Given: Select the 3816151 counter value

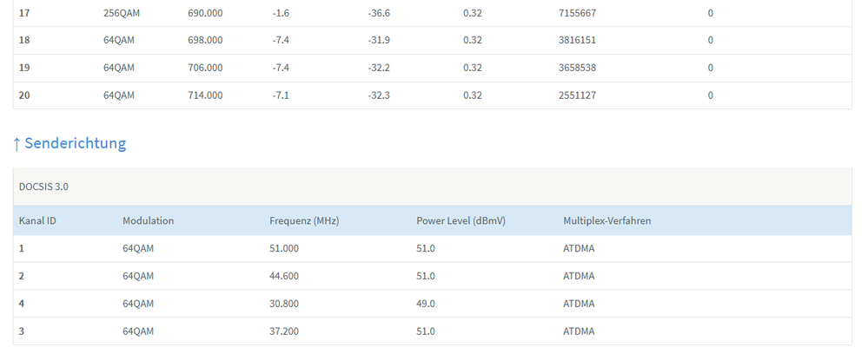Looking at the screenshot, I should point(578,40).
